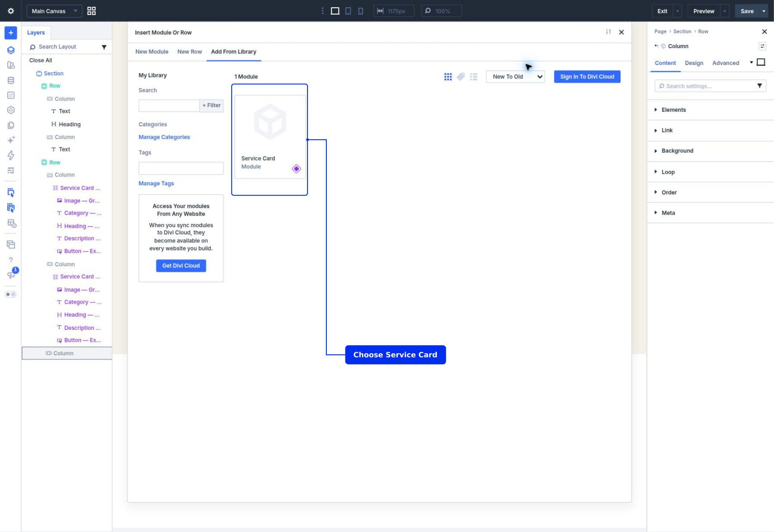Expand the Background settings group

[x=710, y=151]
